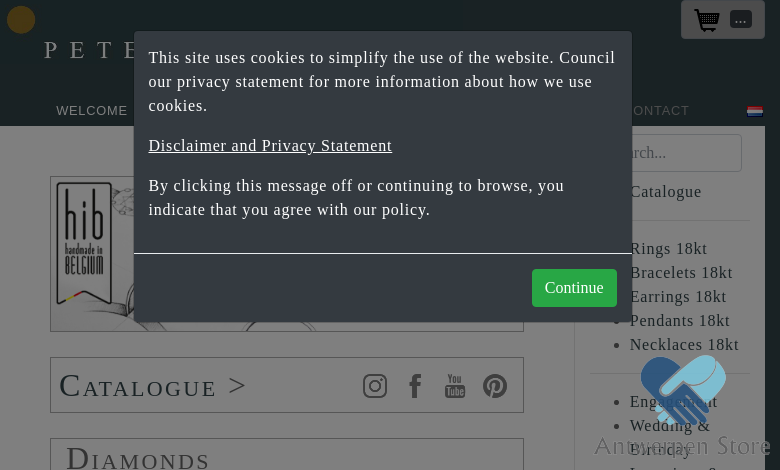Open Necklaces 18kt category

click(x=684, y=345)
